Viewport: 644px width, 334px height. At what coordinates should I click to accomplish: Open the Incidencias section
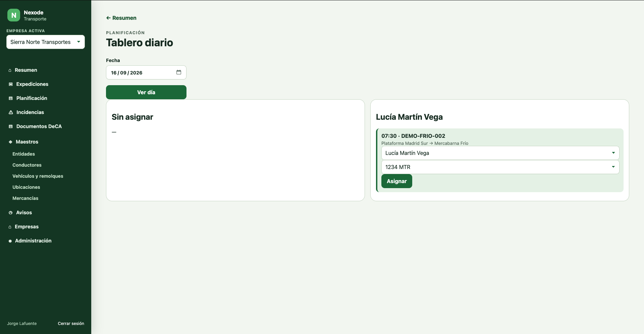point(30,112)
